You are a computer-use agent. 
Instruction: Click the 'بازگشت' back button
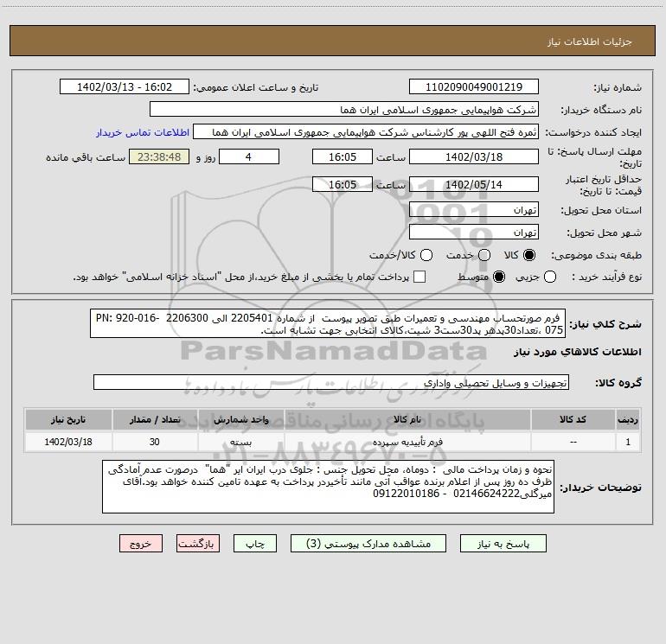pyautogui.click(x=198, y=544)
